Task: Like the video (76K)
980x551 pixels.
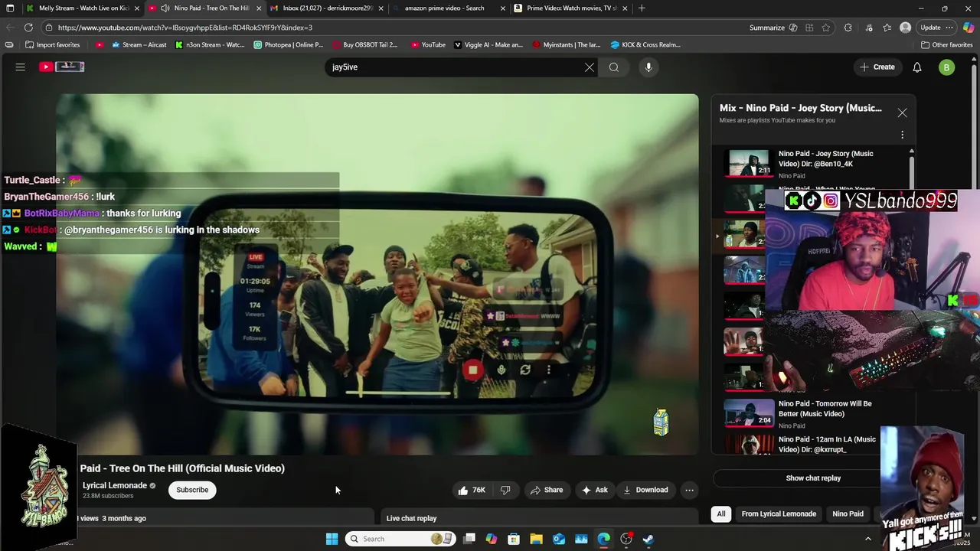Action: tap(472, 491)
